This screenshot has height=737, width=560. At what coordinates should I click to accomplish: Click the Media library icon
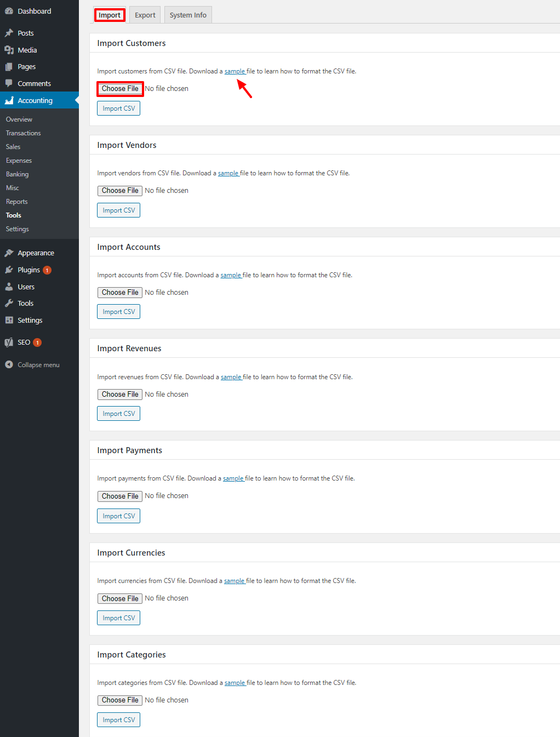9,50
